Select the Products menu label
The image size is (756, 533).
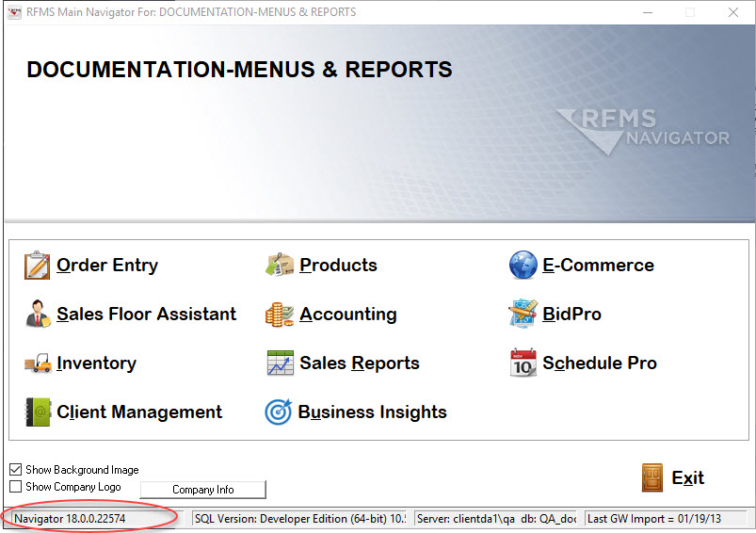tap(338, 265)
